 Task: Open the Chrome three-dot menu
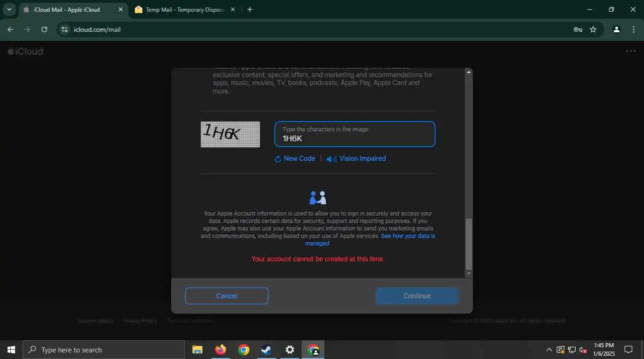(634, 29)
